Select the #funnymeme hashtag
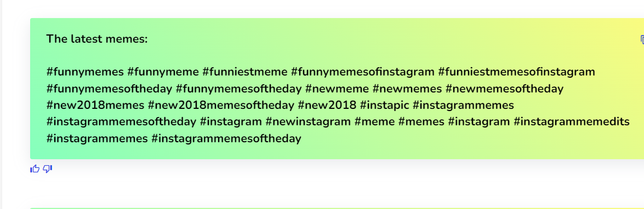This screenshot has width=644, height=209. tap(163, 72)
